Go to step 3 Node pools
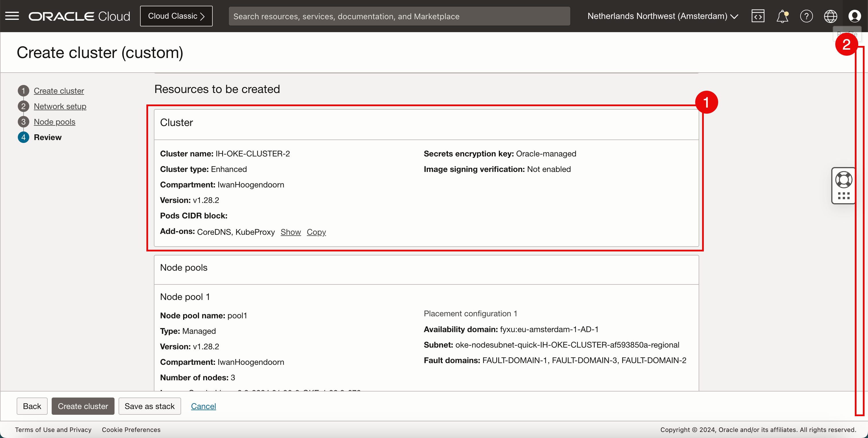Screen dimensions: 868x438 tap(54, 122)
